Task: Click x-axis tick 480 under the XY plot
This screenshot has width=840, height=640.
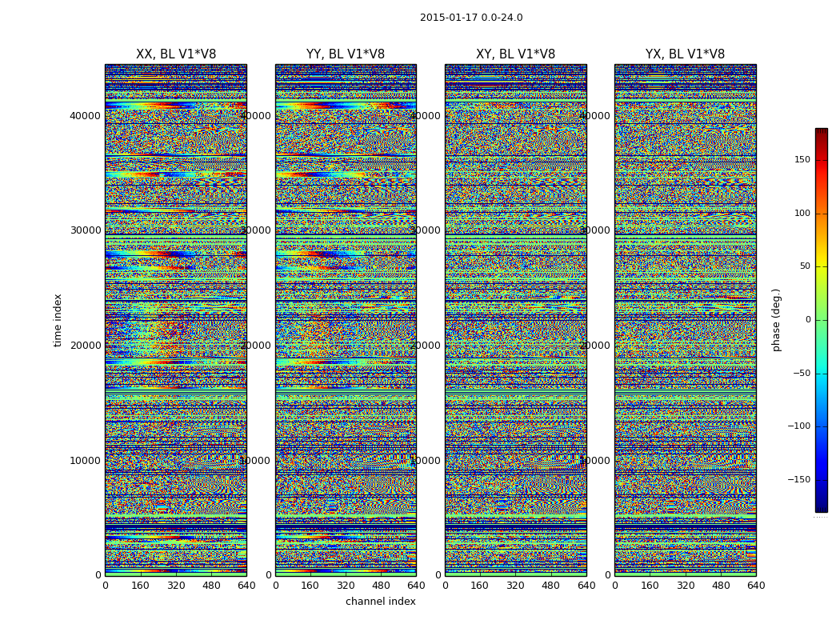Action: click(550, 586)
